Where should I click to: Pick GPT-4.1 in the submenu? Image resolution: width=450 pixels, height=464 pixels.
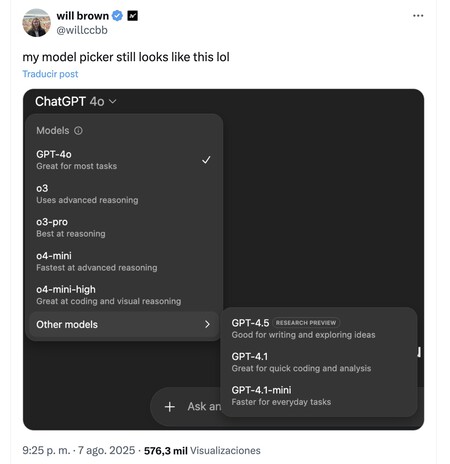tap(318, 362)
